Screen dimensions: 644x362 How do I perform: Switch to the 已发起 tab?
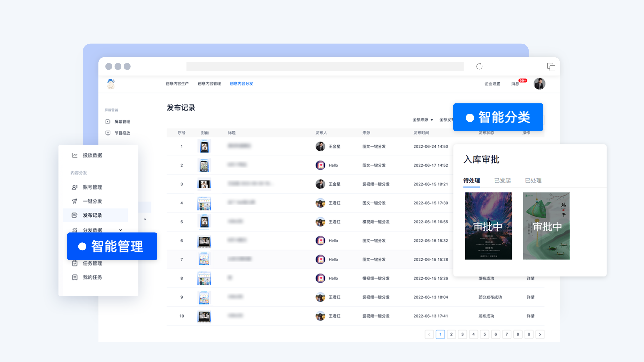502,180
